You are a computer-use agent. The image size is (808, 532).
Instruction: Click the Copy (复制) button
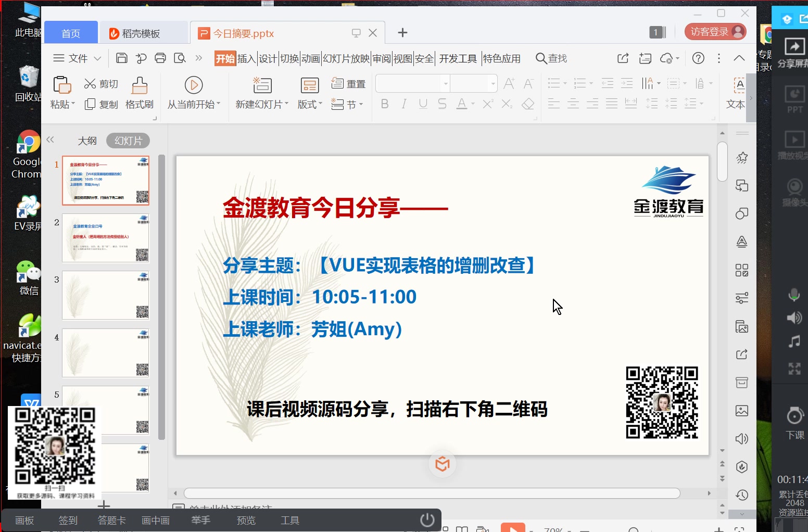[x=101, y=105]
